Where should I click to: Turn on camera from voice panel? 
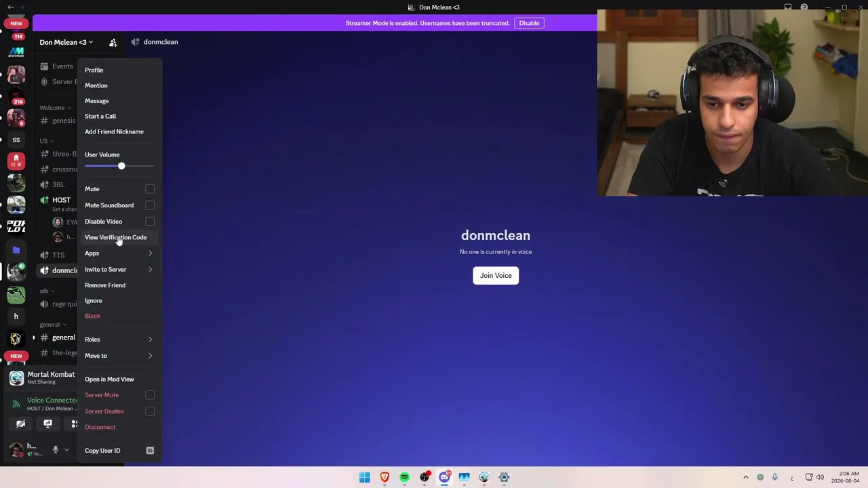pyautogui.click(x=21, y=424)
